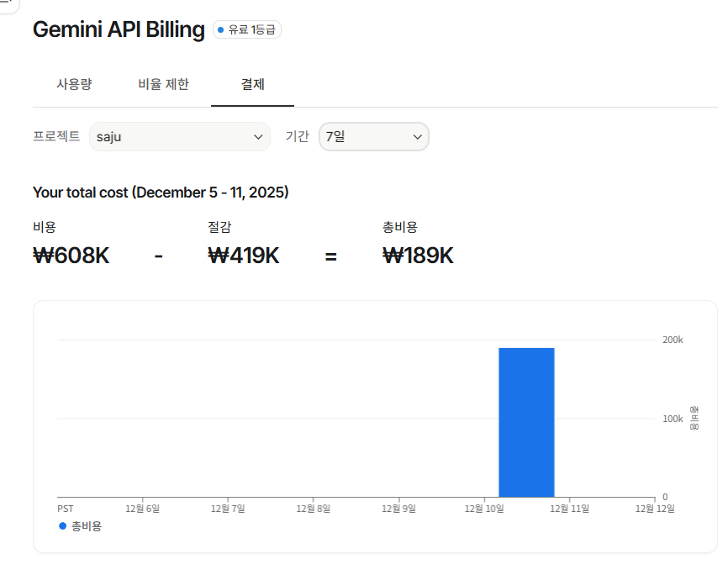Click the chevron arrow in the 기간 selector
The height and width of the screenshot is (575, 728).
tap(417, 136)
